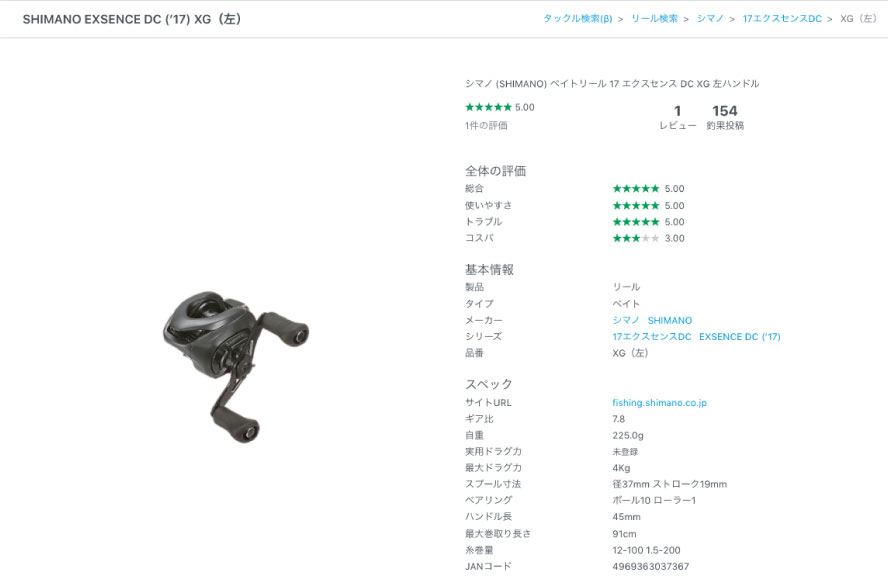888x583 pixels.
Task: Click the 使いやすさ rating stars
Action: coord(636,206)
